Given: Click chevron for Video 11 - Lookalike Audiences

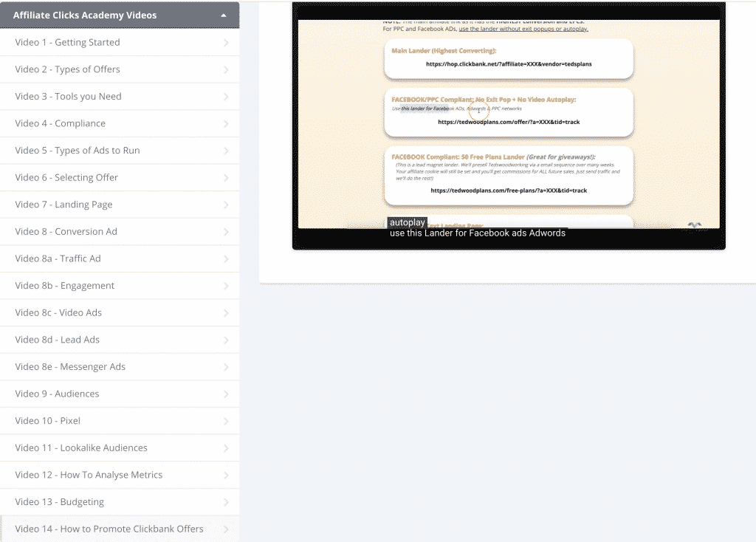Looking at the screenshot, I should point(226,448).
